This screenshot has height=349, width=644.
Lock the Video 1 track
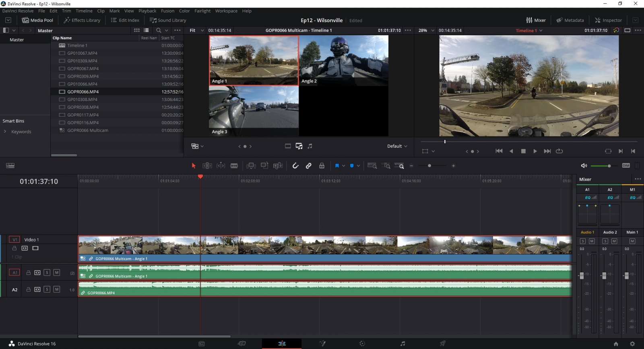(14, 248)
